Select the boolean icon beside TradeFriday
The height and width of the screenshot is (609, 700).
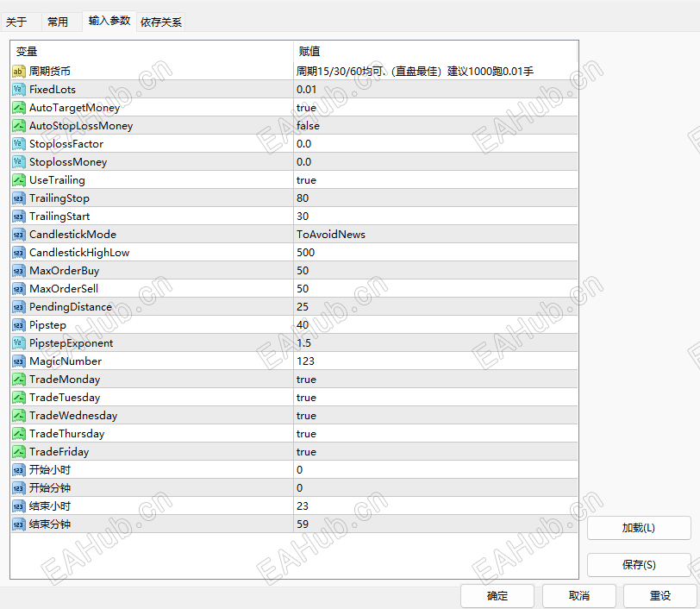18,451
